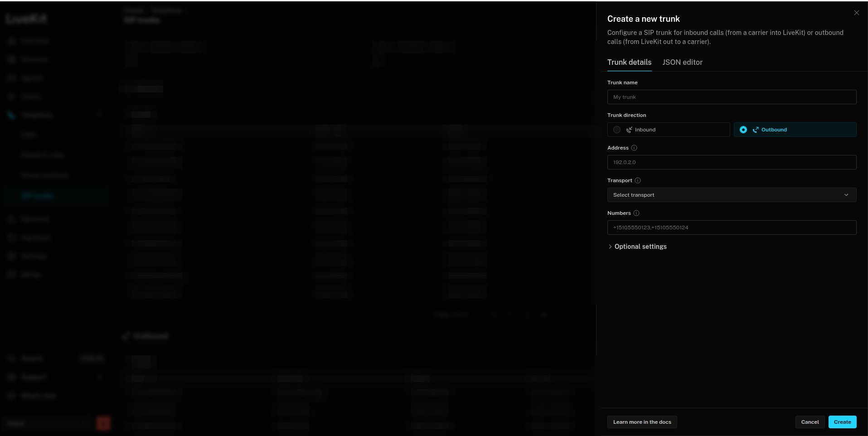Image resolution: width=868 pixels, height=436 pixels.
Task: Click the Create button
Action: pos(842,422)
